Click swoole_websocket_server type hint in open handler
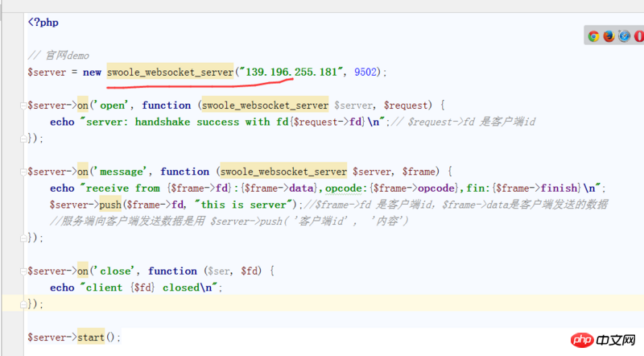 point(265,106)
